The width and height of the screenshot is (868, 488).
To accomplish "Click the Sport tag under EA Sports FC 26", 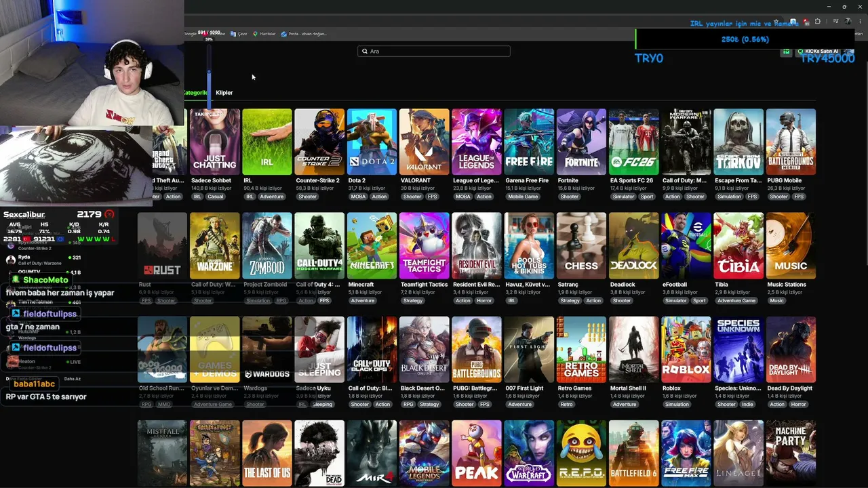I will pos(647,197).
